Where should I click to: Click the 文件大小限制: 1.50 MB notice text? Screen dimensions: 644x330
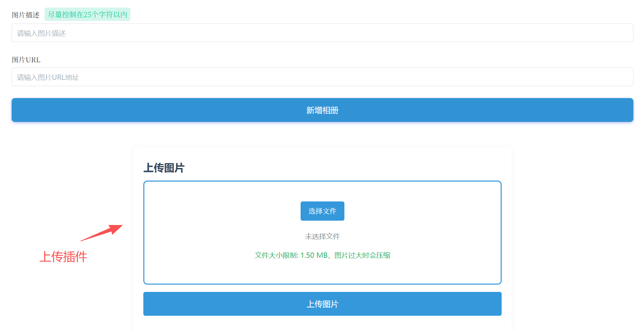322,255
